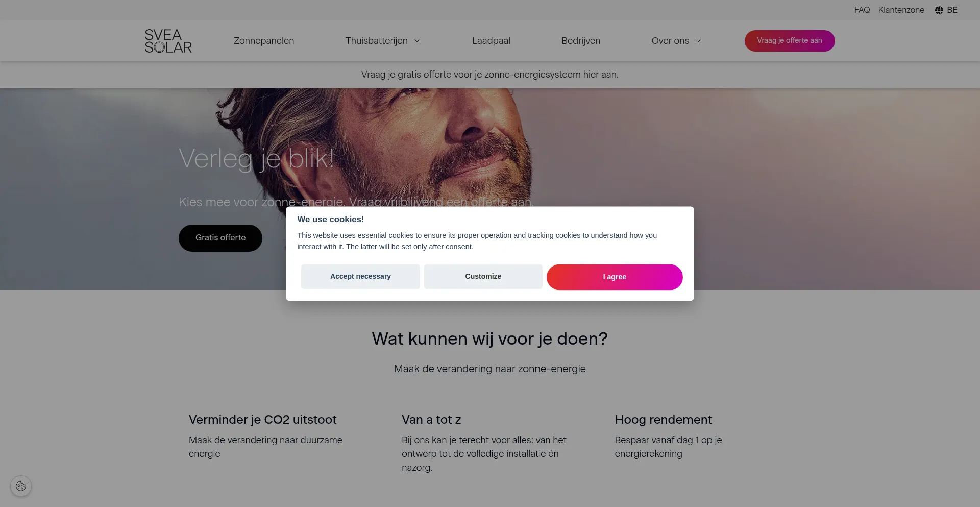Open the cookie settings floating icon
Screen dimensions: 980x507
(x=21, y=486)
